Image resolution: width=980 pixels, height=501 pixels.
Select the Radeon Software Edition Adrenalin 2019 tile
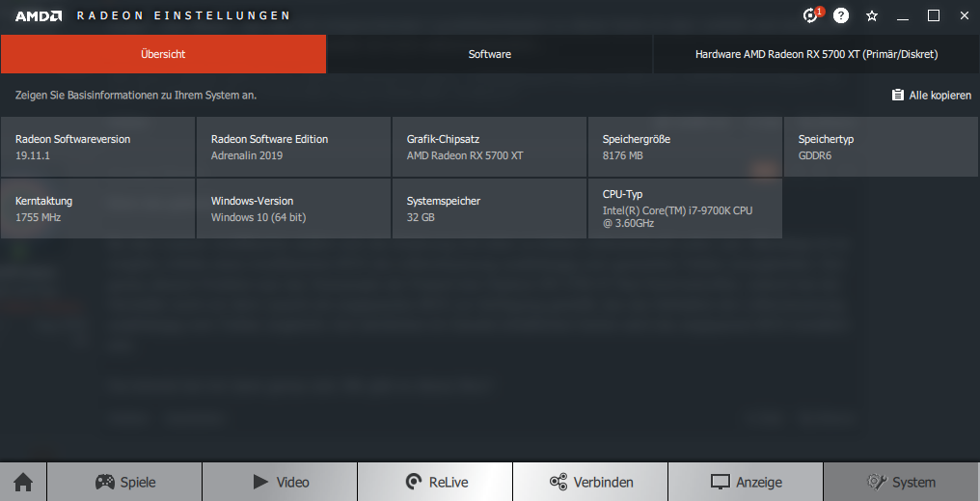(293, 147)
